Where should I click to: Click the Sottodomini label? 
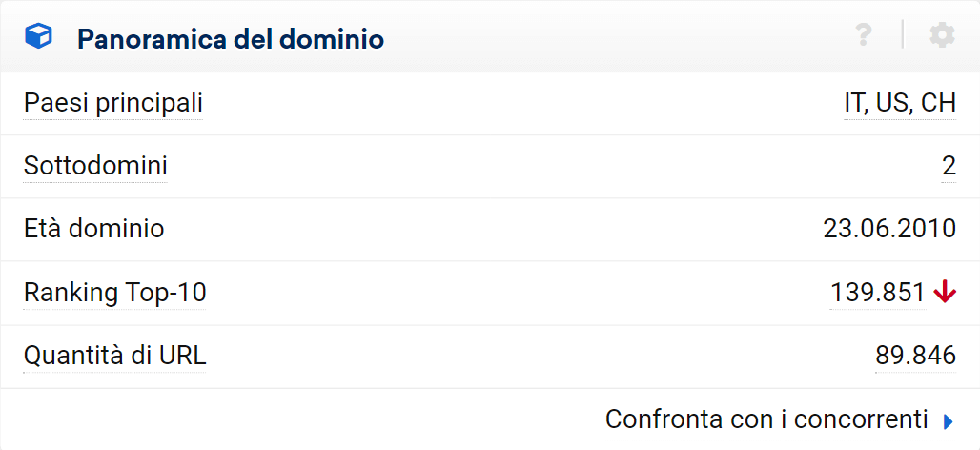[x=95, y=167]
